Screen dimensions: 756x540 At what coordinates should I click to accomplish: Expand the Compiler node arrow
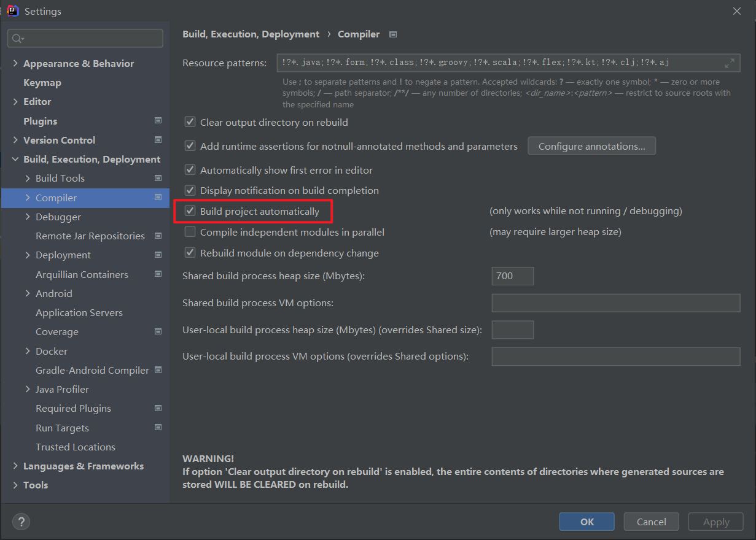[x=28, y=198]
